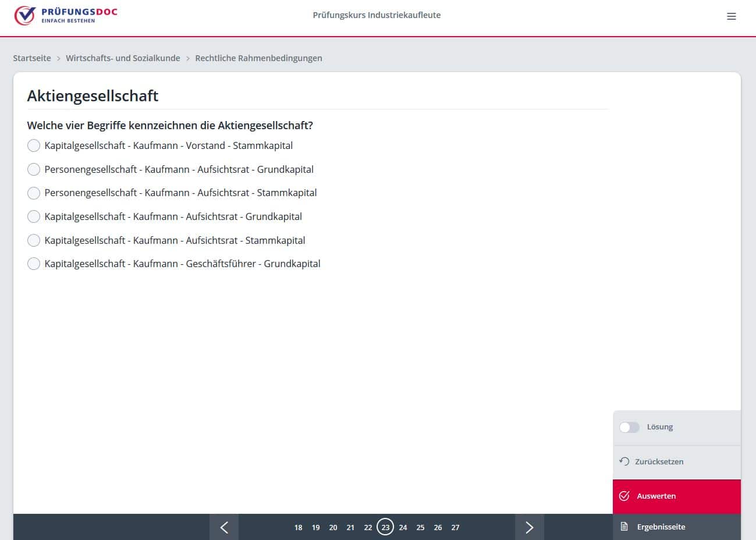756x540 pixels.
Task: Select Kapitalgesellschaft Aufsichtsrat Grundkapital option
Action: click(34, 216)
